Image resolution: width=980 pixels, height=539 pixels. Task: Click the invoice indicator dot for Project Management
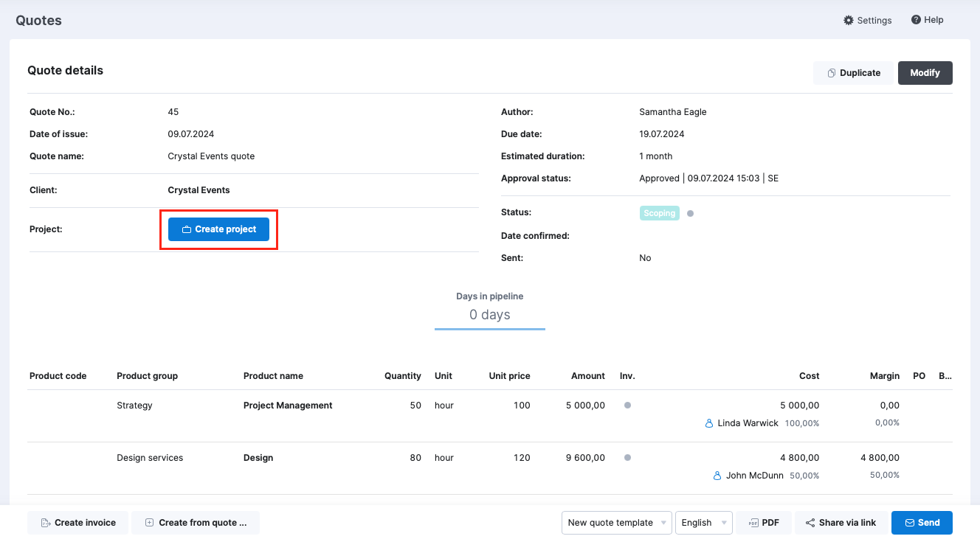627,405
